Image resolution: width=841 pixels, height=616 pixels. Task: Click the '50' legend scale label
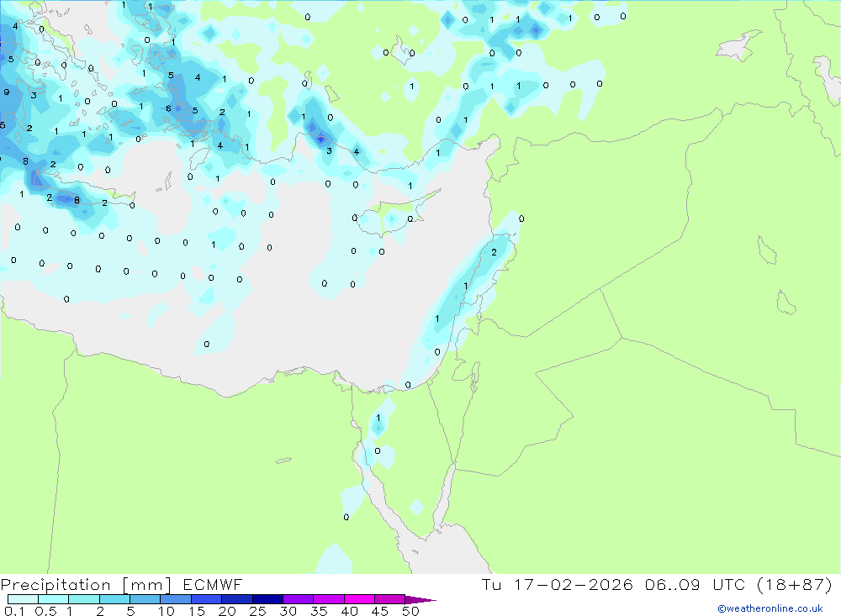(410, 611)
